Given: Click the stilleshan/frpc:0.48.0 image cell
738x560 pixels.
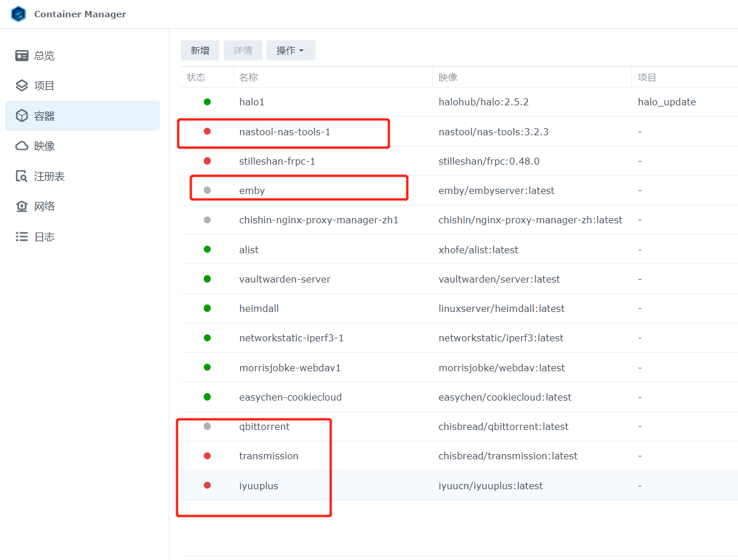Looking at the screenshot, I should (x=489, y=161).
